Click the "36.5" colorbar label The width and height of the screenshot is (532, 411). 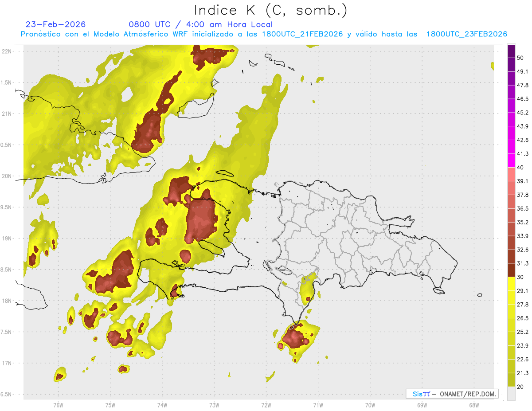pos(523,208)
